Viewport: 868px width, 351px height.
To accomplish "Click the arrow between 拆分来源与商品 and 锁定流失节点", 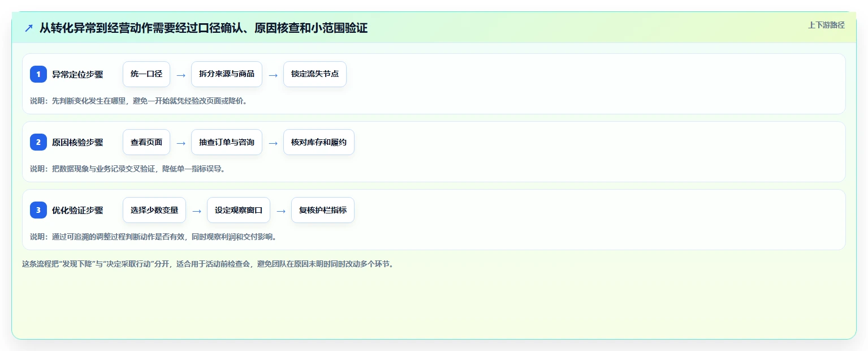I will click(x=273, y=75).
